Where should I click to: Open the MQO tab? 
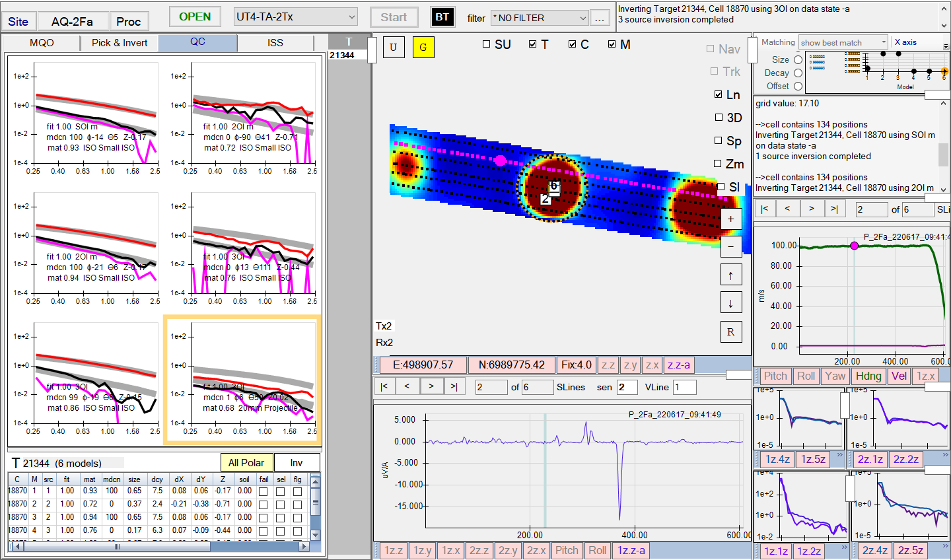pyautogui.click(x=42, y=43)
